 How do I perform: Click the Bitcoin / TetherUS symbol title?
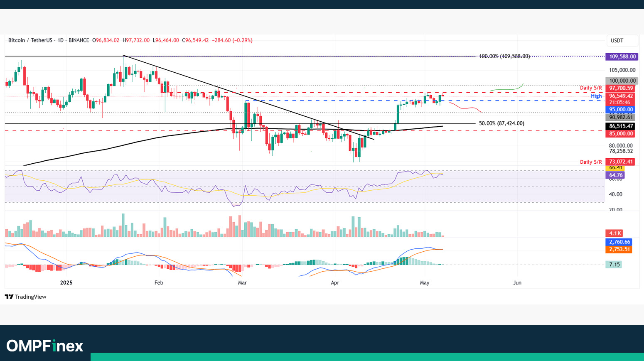(x=30, y=40)
